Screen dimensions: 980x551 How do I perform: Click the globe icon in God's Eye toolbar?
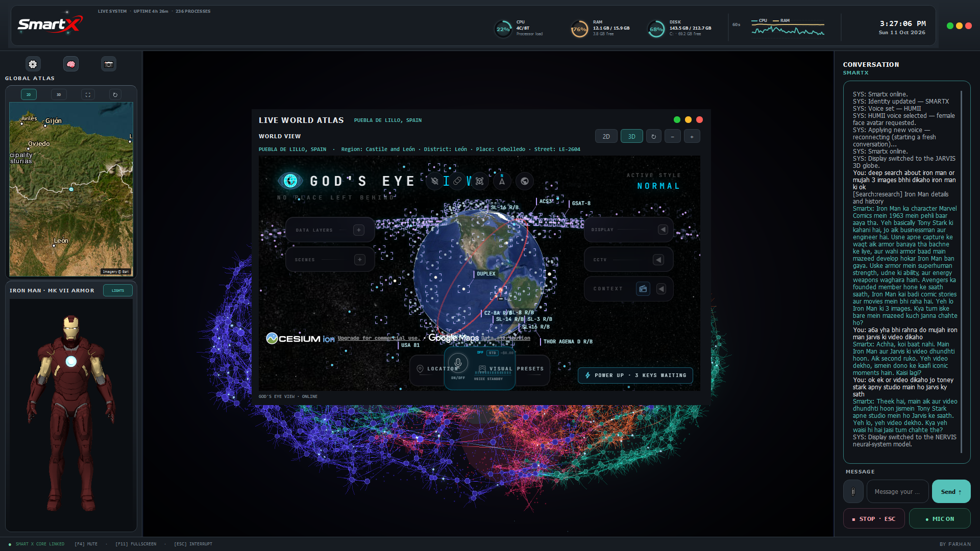click(x=525, y=181)
